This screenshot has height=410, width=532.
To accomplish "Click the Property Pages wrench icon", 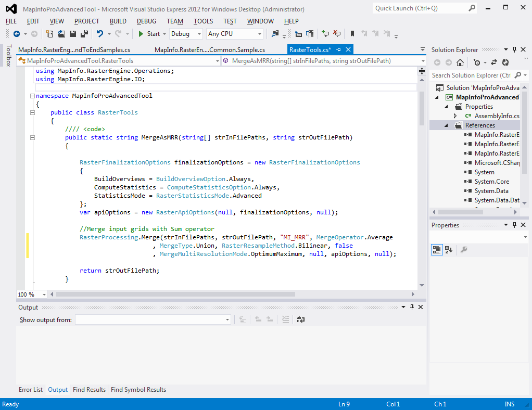I will pos(464,250).
